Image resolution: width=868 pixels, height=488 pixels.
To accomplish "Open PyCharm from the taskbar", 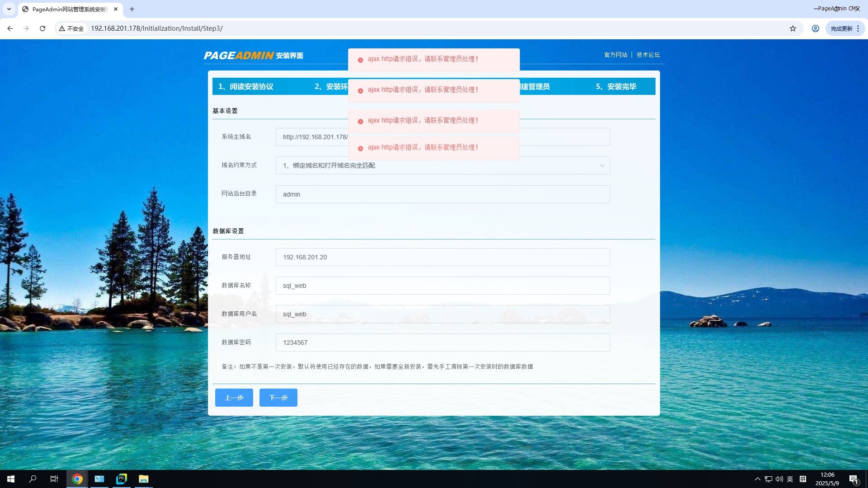I will 122,479.
